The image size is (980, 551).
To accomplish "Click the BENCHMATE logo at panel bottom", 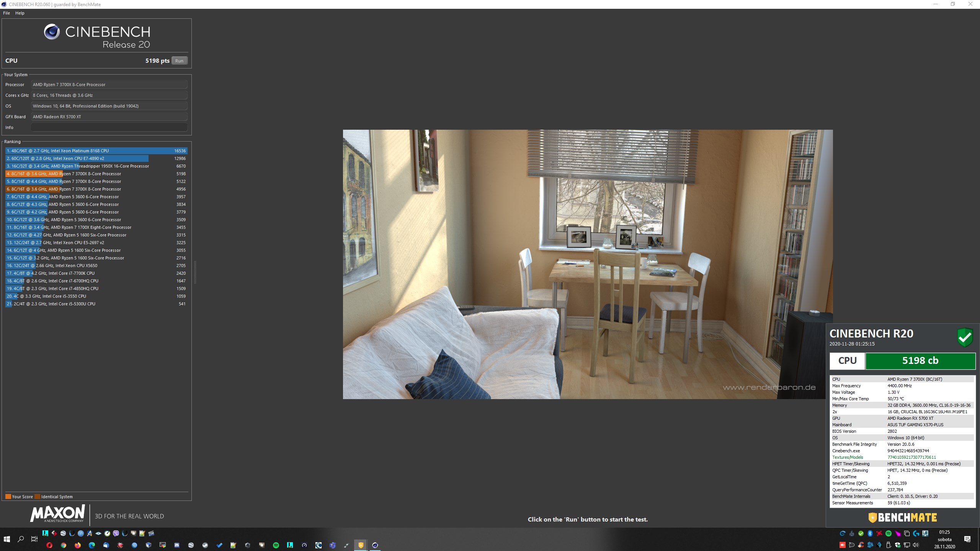I will coord(903,518).
